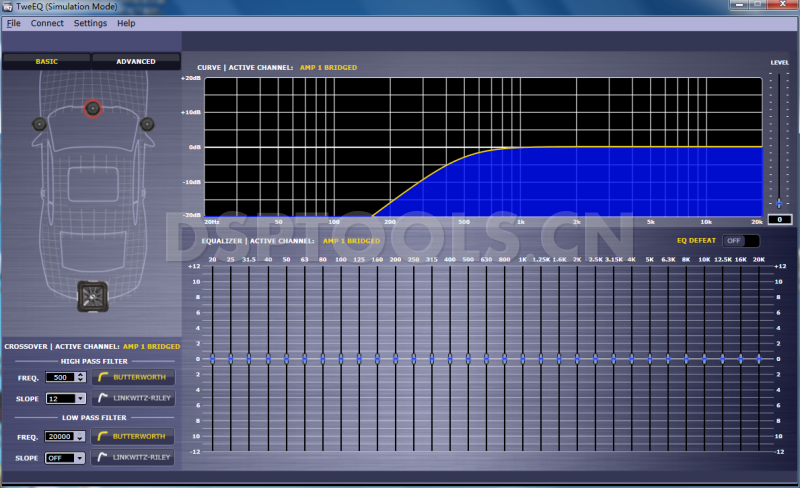Viewport: 800px width, 488px height.
Task: Select the front right speaker on the car
Action: tap(147, 124)
